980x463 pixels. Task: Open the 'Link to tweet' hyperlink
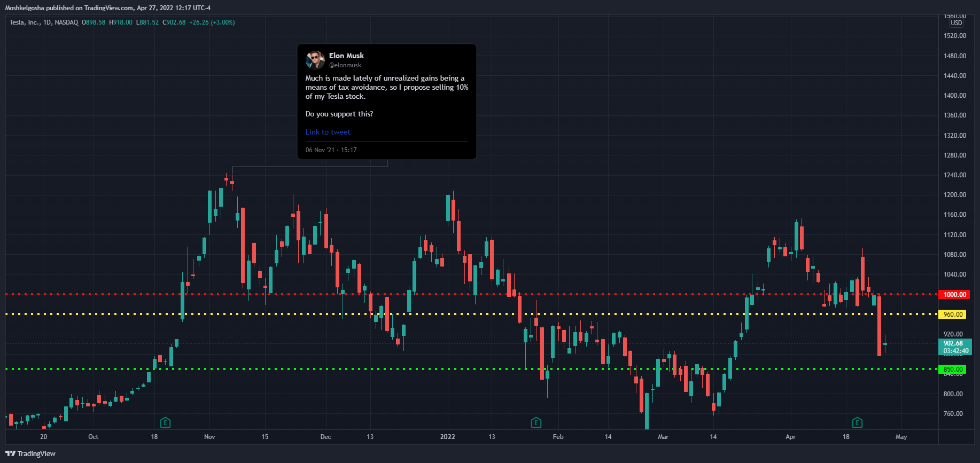tap(328, 132)
